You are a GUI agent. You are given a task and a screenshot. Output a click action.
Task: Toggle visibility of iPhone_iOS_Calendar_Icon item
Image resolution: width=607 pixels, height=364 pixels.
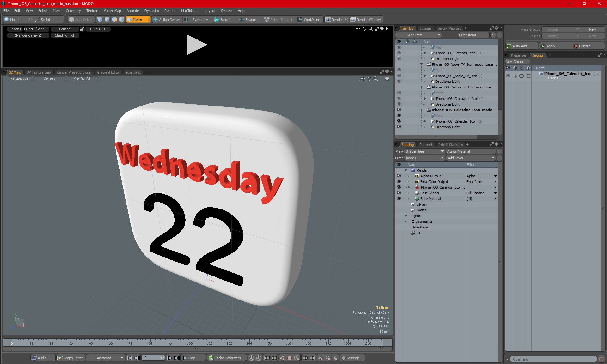point(399,121)
